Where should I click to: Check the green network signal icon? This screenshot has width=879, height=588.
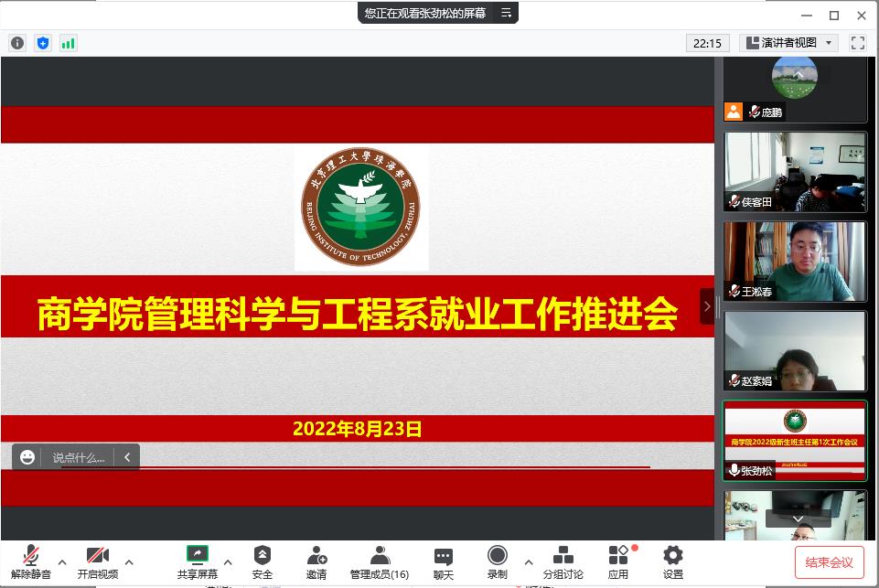tap(68, 43)
